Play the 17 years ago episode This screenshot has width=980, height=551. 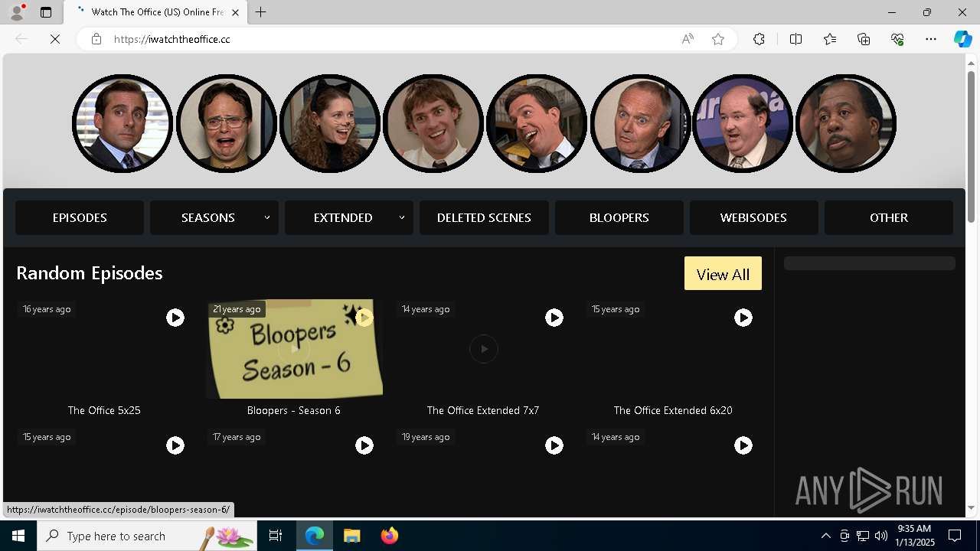click(x=364, y=445)
